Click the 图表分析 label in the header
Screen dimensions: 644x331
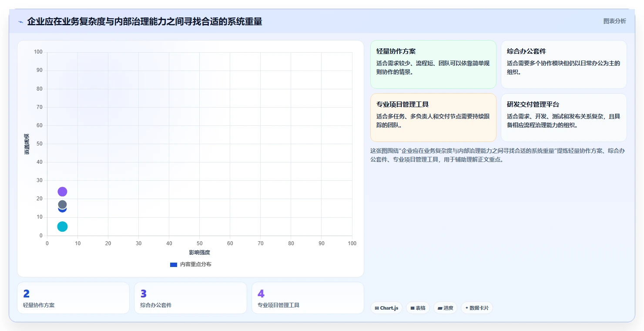click(614, 21)
